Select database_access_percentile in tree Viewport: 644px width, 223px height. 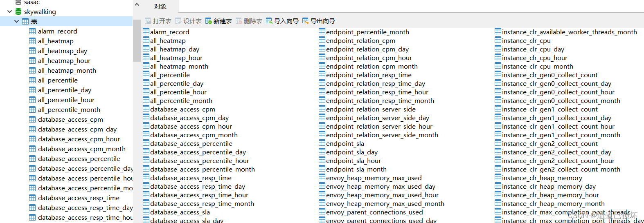pos(79,158)
